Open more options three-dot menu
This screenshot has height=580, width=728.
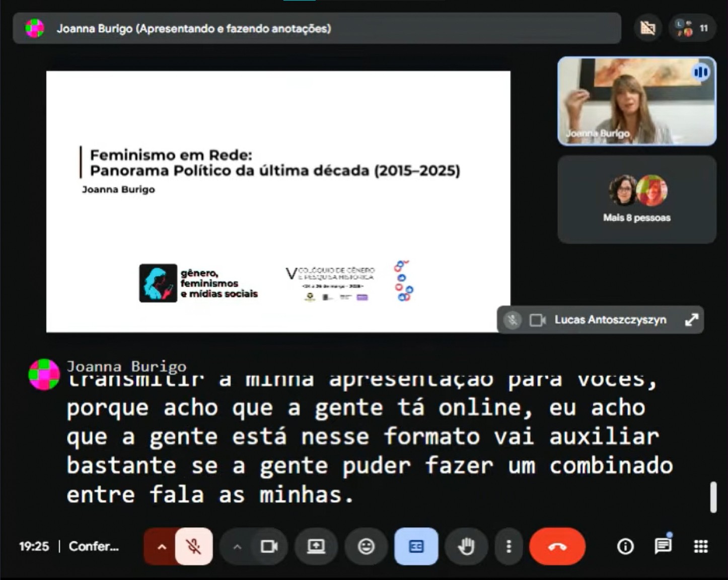[508, 546]
